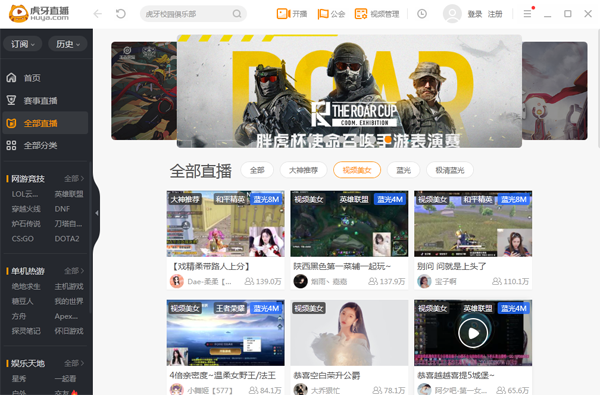600x395 pixels.
Task: Open the left carousel banner
Action: [144, 91]
